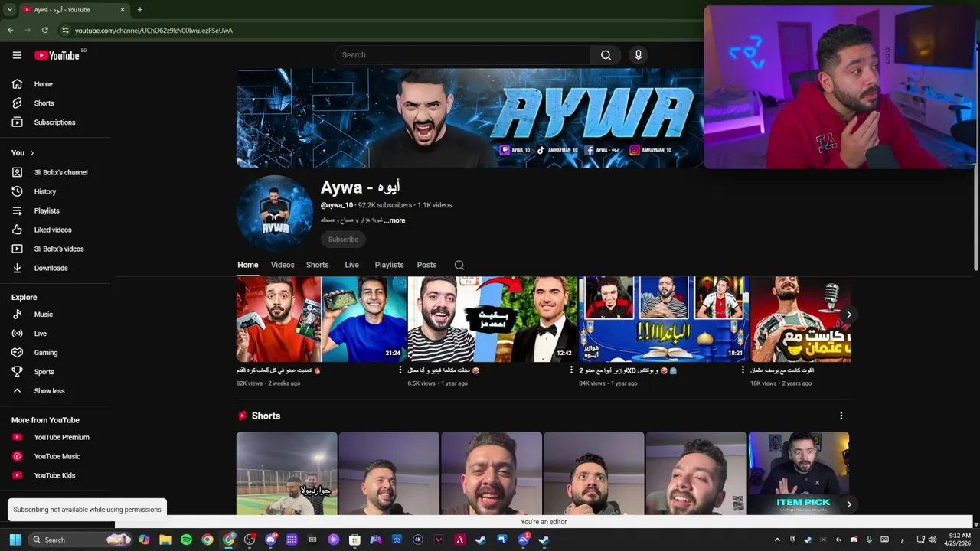Click the YouTube search input field
This screenshot has height=551, width=980.
pos(462,55)
